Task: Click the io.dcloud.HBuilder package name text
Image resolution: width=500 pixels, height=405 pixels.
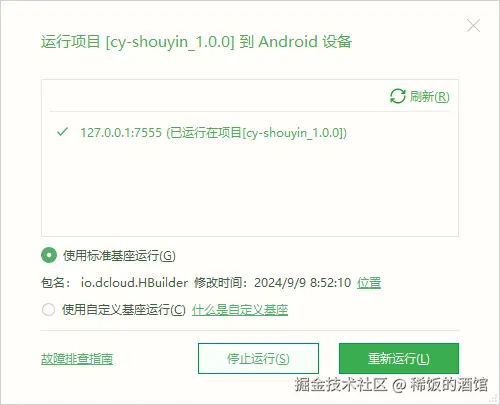Action: [x=134, y=283]
